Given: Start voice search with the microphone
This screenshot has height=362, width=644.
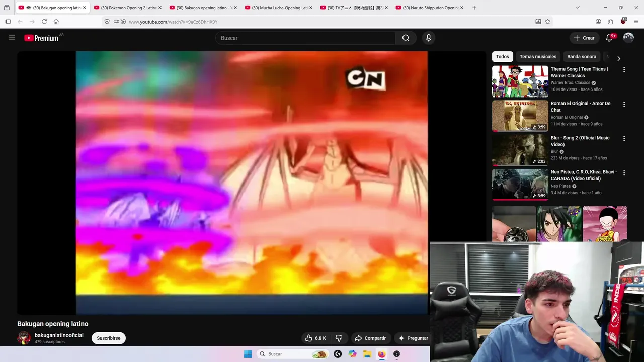Looking at the screenshot, I should 429,38.
